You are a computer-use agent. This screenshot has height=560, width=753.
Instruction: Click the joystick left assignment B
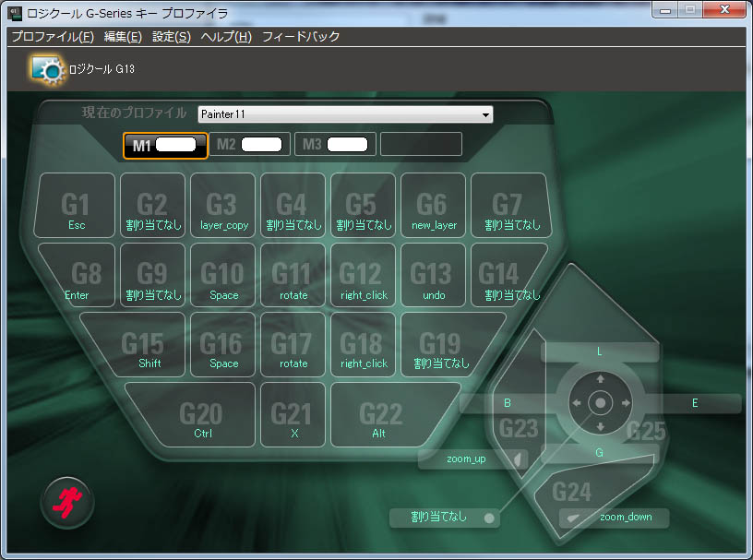point(508,403)
